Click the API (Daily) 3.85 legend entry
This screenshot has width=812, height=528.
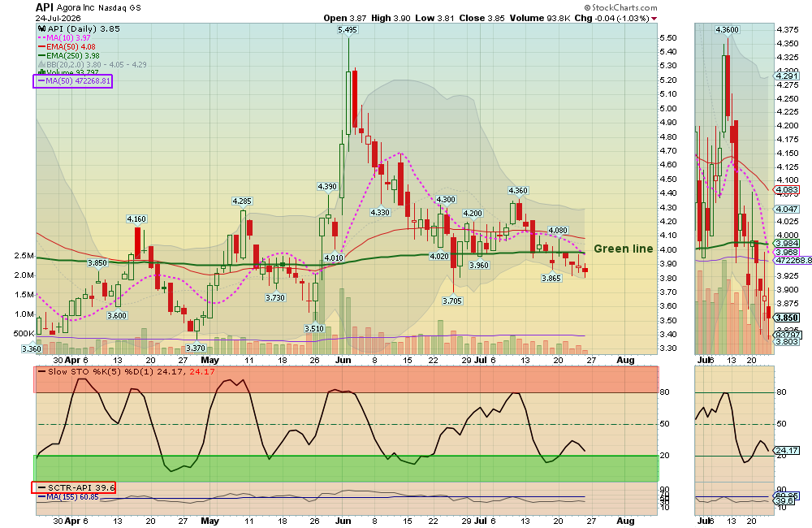point(84,29)
